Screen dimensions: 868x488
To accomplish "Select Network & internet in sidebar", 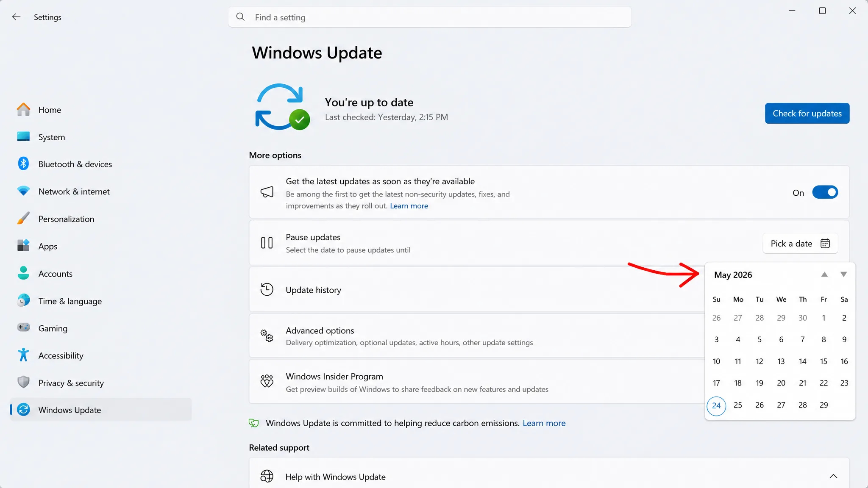I will pyautogui.click(x=101, y=191).
